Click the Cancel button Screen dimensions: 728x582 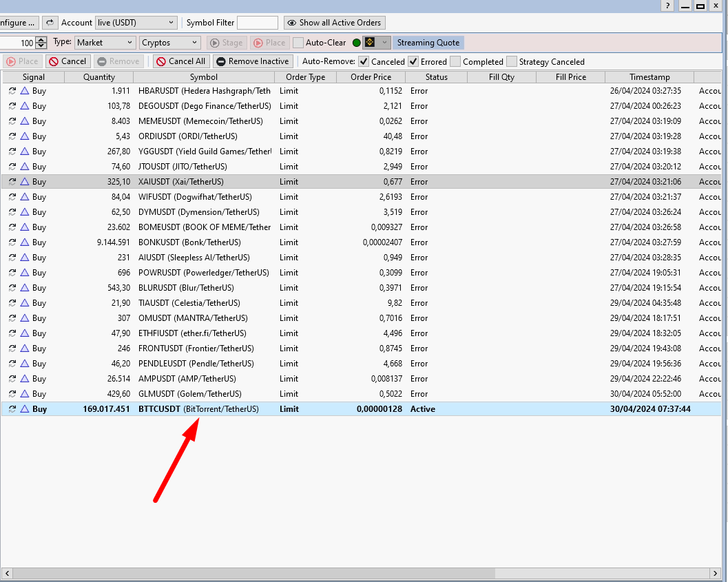tap(67, 61)
